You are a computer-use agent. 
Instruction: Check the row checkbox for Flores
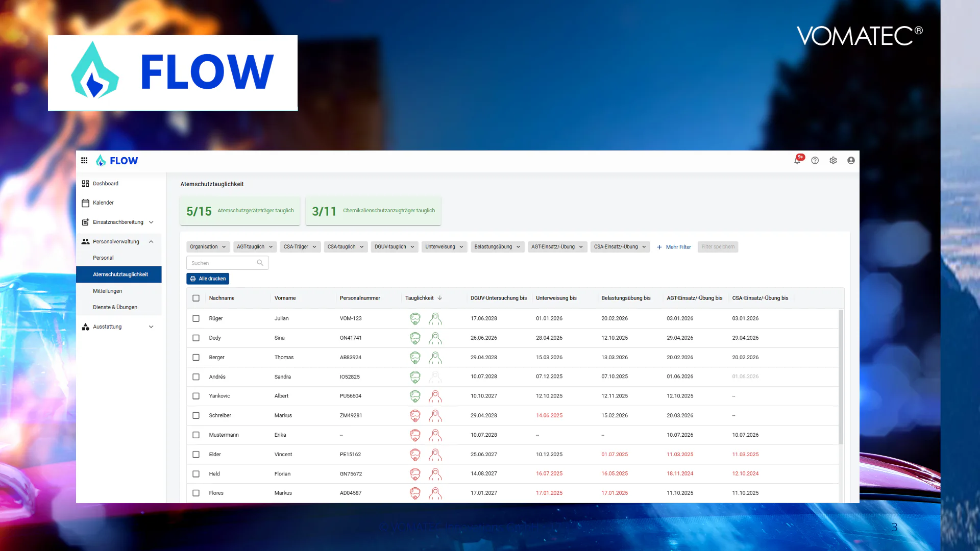point(196,493)
